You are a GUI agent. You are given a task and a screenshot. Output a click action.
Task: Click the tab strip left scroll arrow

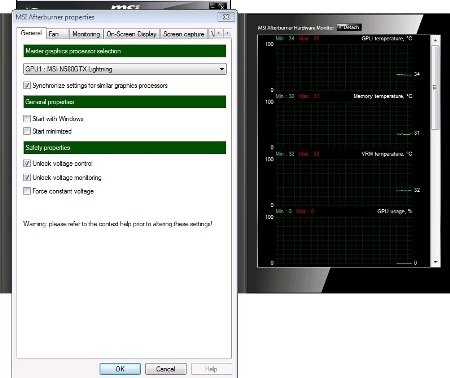(219, 33)
